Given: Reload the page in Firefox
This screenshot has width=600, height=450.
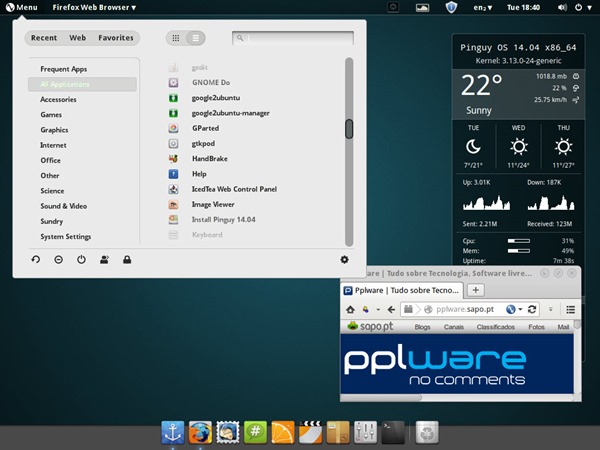Looking at the screenshot, I should coord(532,310).
